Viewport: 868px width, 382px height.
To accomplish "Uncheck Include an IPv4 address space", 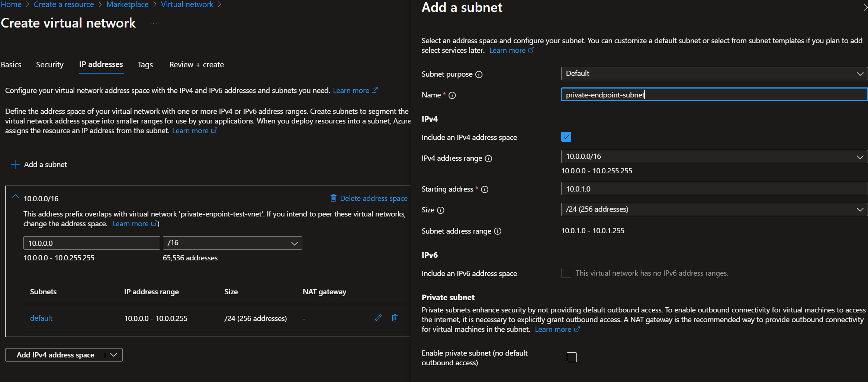I will click(566, 137).
